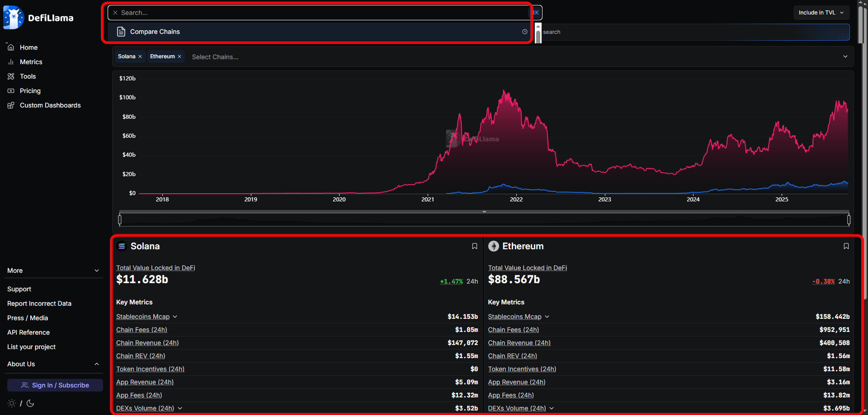This screenshot has width=868, height=415.
Task: Go to Custom Dashboards page
Action: 50,105
